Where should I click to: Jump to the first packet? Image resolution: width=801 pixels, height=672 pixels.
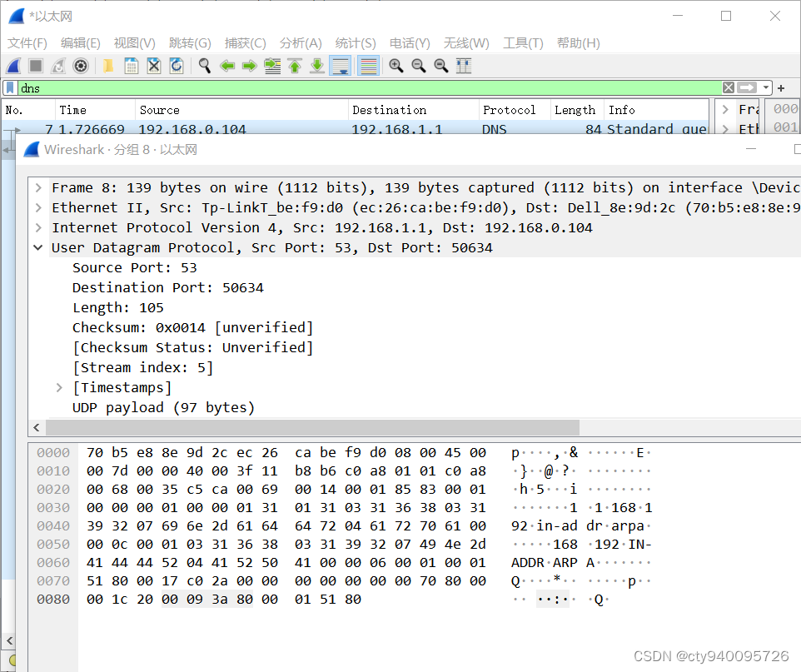coord(295,66)
